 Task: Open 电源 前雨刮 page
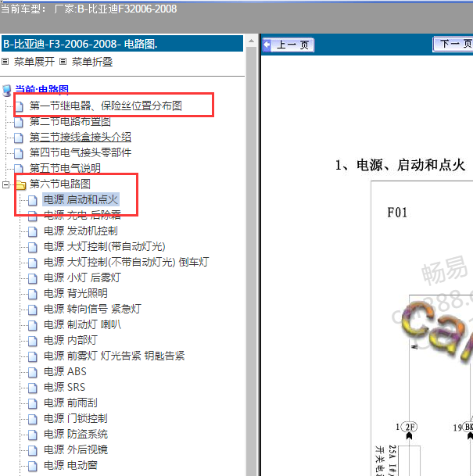click(70, 403)
